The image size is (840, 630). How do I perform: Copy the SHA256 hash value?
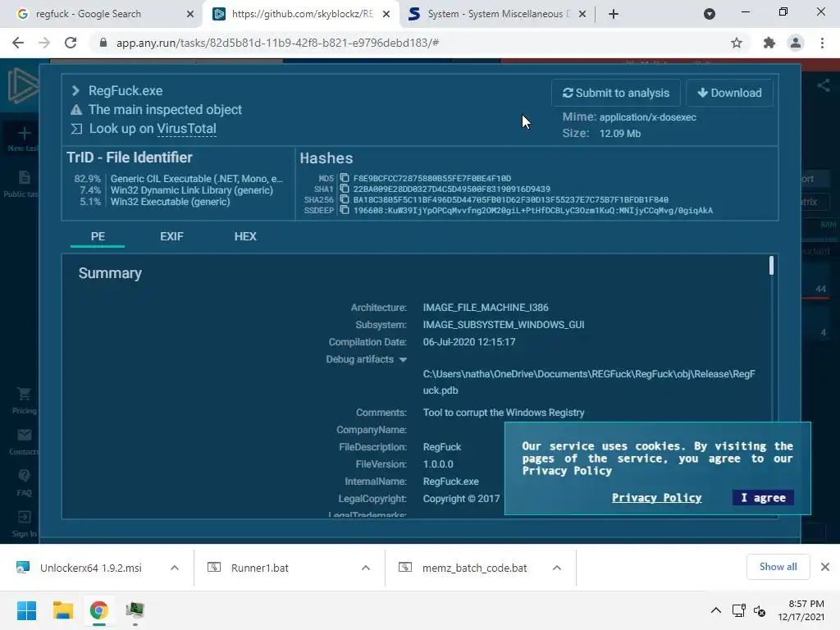pyautogui.click(x=345, y=199)
